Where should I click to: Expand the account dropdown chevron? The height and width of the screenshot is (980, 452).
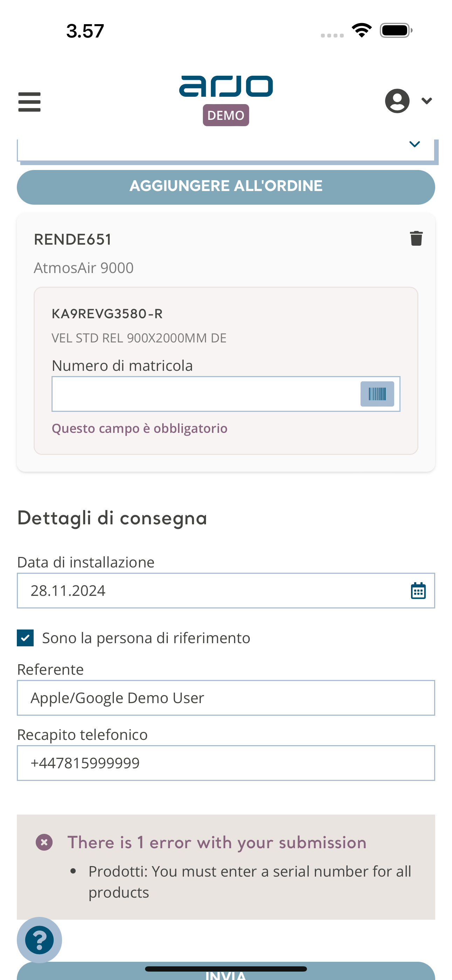tap(427, 101)
